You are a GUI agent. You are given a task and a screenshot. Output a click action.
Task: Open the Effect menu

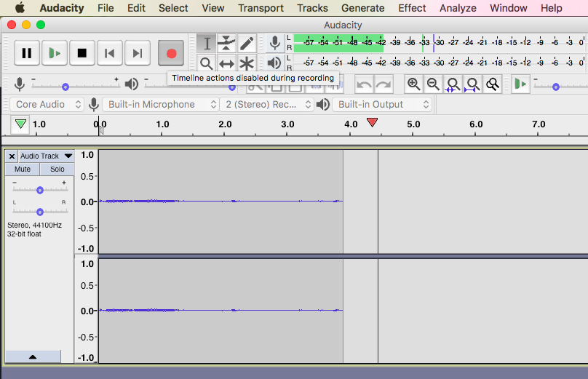pyautogui.click(x=412, y=8)
